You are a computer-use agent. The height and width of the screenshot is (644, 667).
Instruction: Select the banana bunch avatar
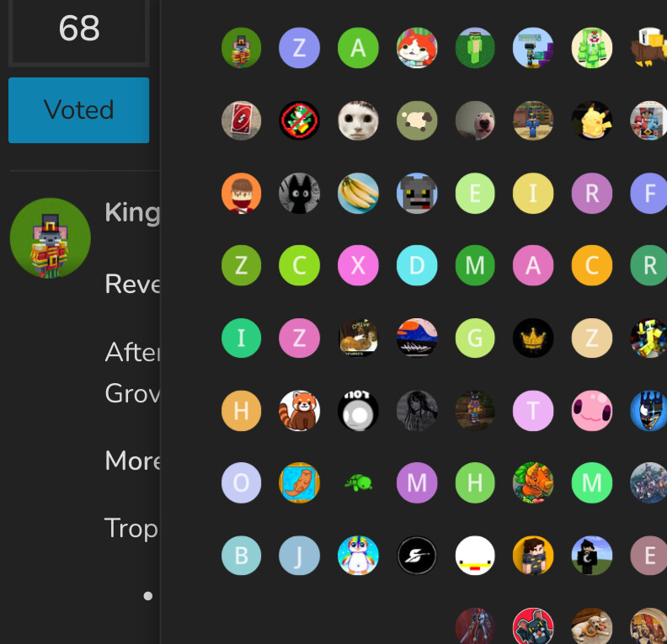tap(358, 193)
